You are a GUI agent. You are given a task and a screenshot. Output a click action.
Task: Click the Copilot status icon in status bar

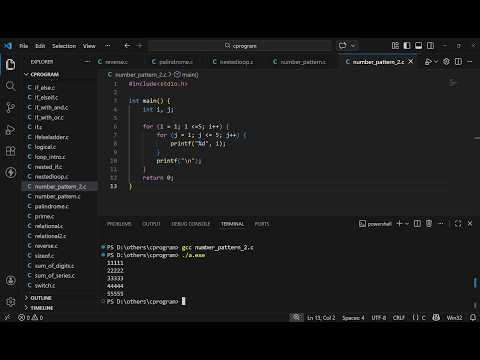coord(436,318)
